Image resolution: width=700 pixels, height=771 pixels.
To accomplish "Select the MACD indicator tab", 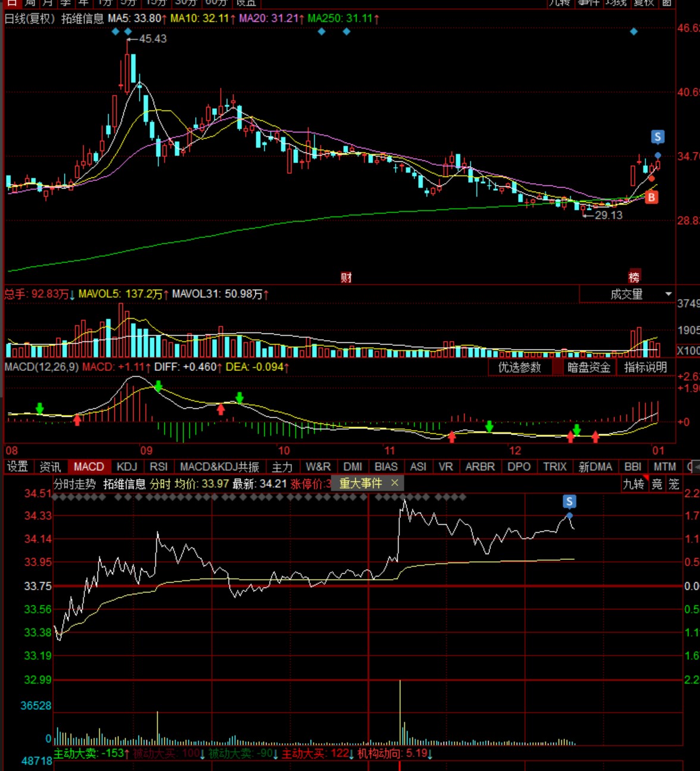I will coord(89,467).
